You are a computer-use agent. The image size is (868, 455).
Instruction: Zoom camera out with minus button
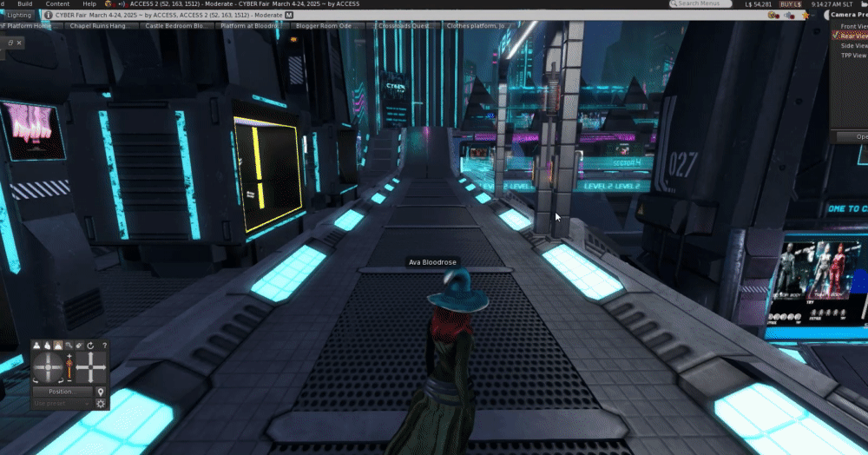click(69, 380)
